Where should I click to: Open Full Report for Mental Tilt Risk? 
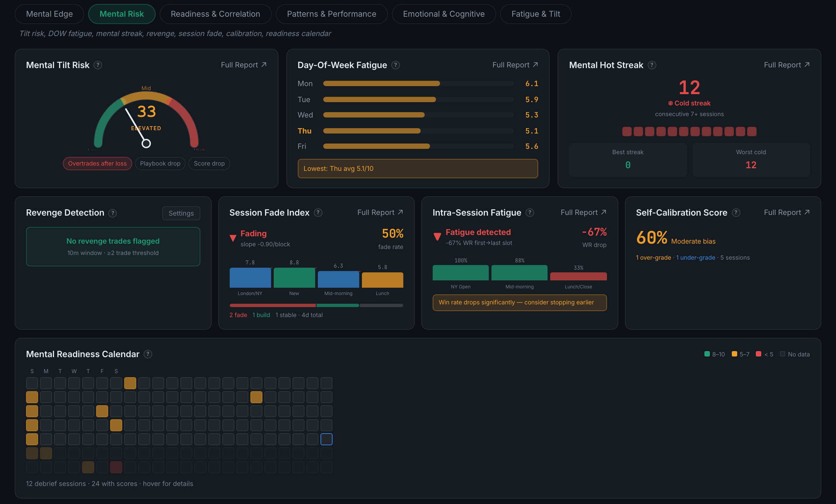point(244,65)
